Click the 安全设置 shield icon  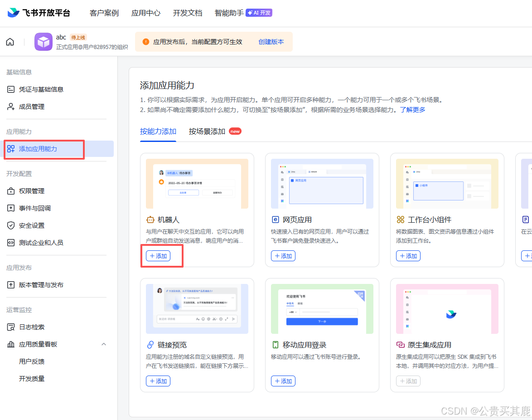(11, 225)
